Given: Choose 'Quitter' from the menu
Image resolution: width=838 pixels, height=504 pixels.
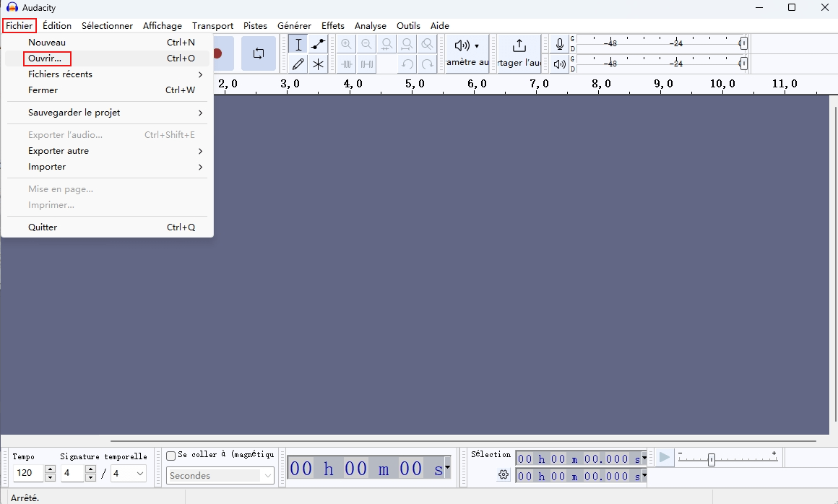Looking at the screenshot, I should point(43,227).
